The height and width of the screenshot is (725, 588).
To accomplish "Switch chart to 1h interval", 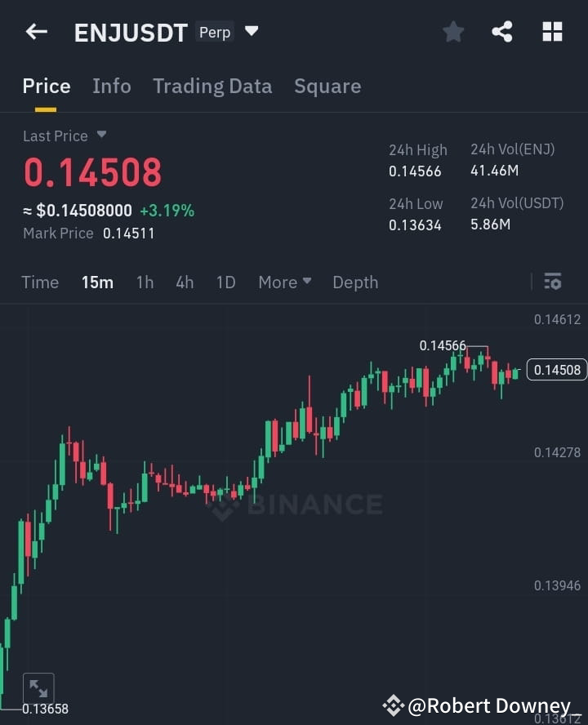I will tap(145, 282).
